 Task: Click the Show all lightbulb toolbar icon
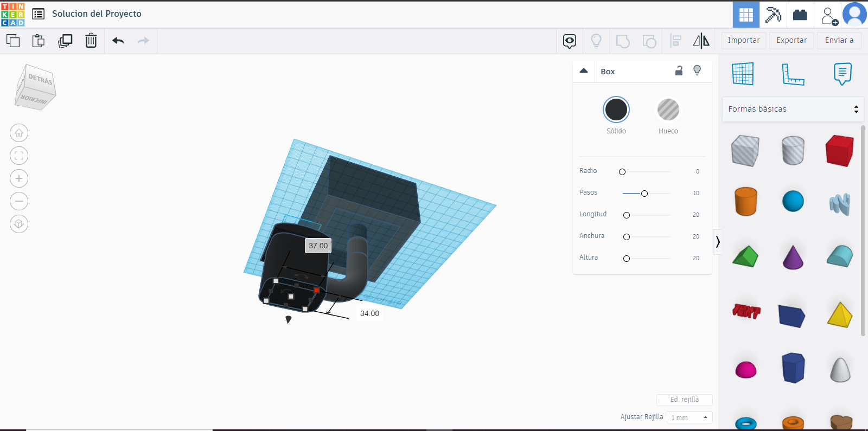[596, 41]
